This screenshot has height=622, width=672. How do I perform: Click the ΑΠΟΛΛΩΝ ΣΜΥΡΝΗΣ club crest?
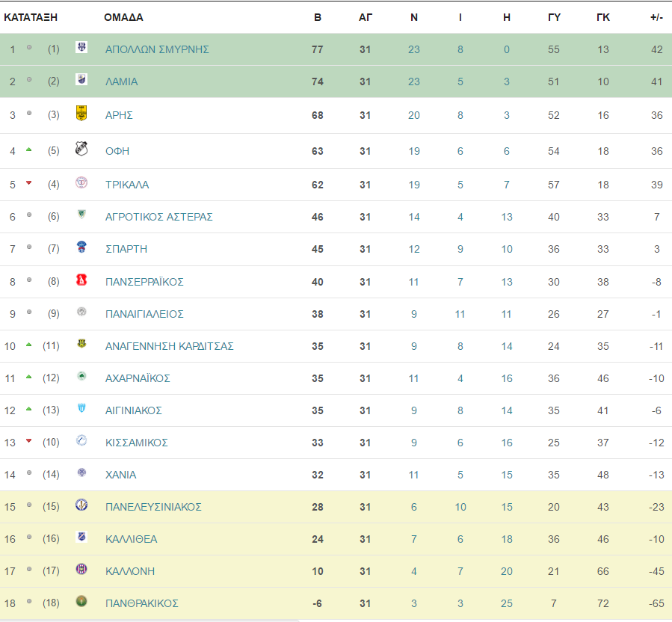pos(81,47)
